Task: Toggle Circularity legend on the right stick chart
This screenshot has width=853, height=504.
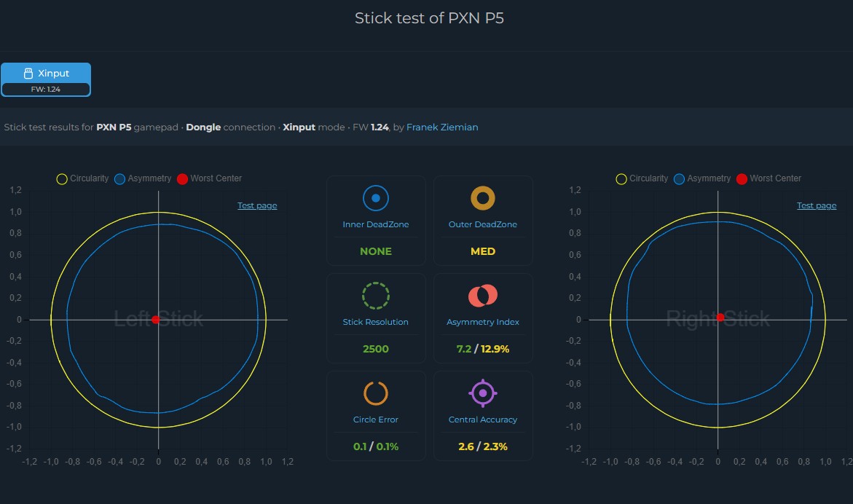Action: (642, 178)
